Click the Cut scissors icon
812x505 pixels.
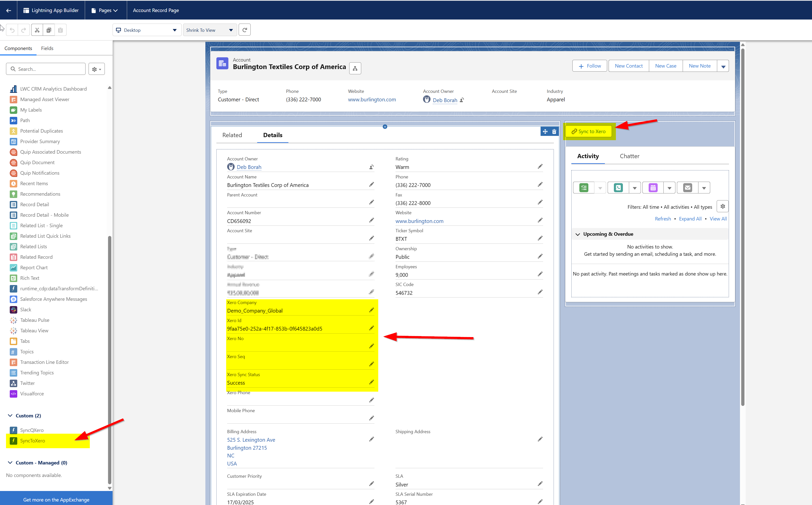click(37, 30)
